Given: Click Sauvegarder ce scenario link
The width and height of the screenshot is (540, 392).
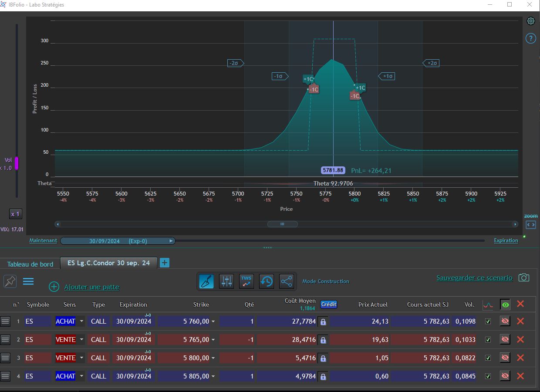Looking at the screenshot, I should [474, 278].
